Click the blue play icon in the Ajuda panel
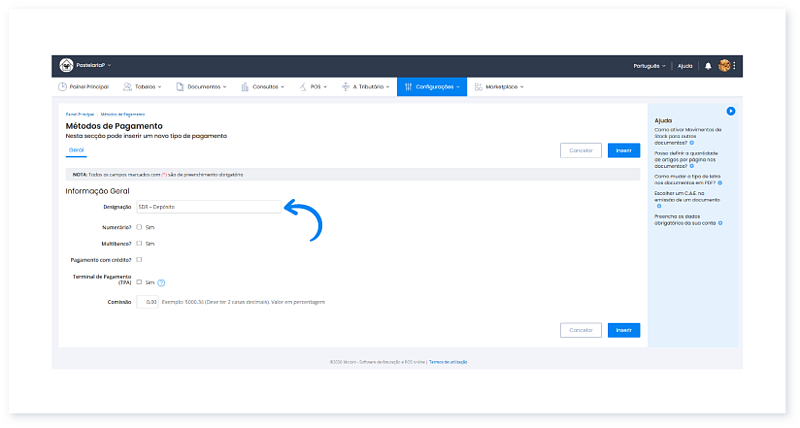Screen dimensions: 800x428 pyautogui.click(x=731, y=111)
